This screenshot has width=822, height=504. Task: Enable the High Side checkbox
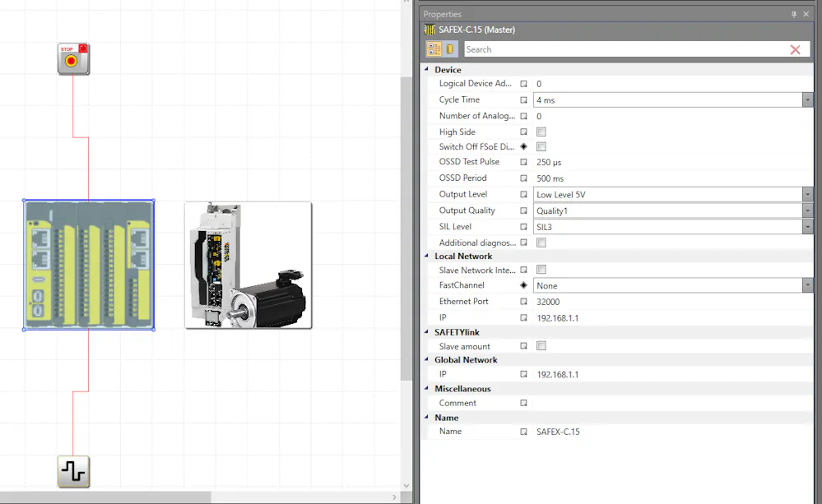tap(541, 132)
